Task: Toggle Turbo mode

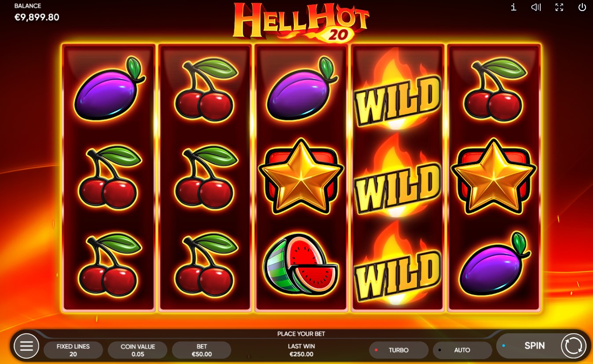Action: click(399, 350)
